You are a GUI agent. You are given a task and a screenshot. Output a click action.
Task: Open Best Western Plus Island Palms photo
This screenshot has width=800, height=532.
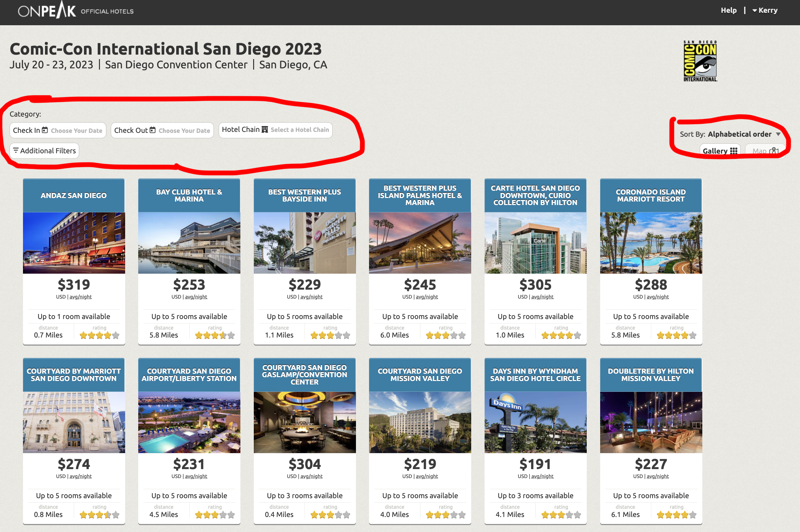420,243
